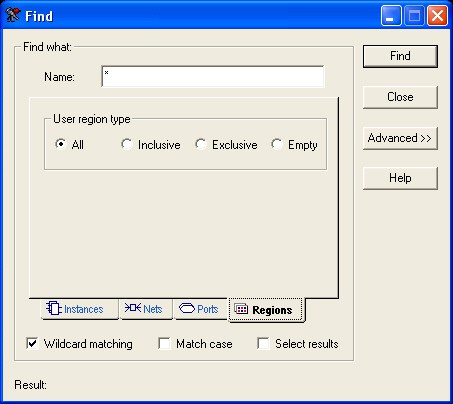
Task: Expand options with Advanced >> button
Action: [400, 138]
